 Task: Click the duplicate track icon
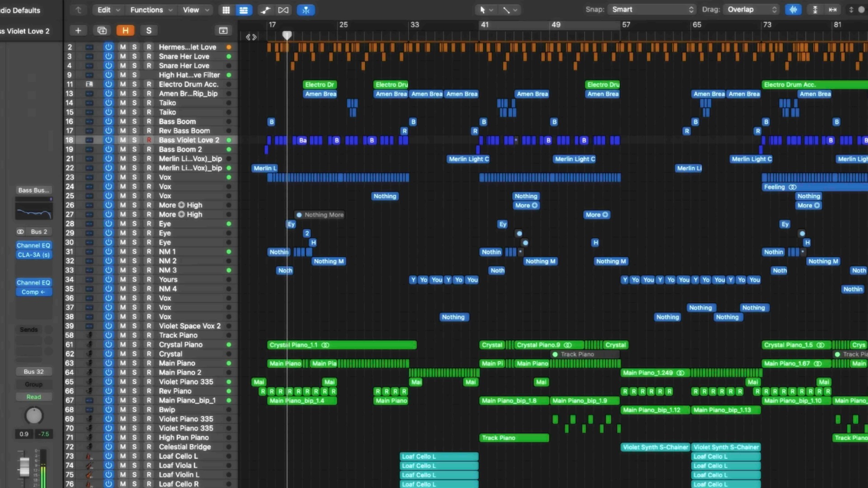tap(102, 30)
